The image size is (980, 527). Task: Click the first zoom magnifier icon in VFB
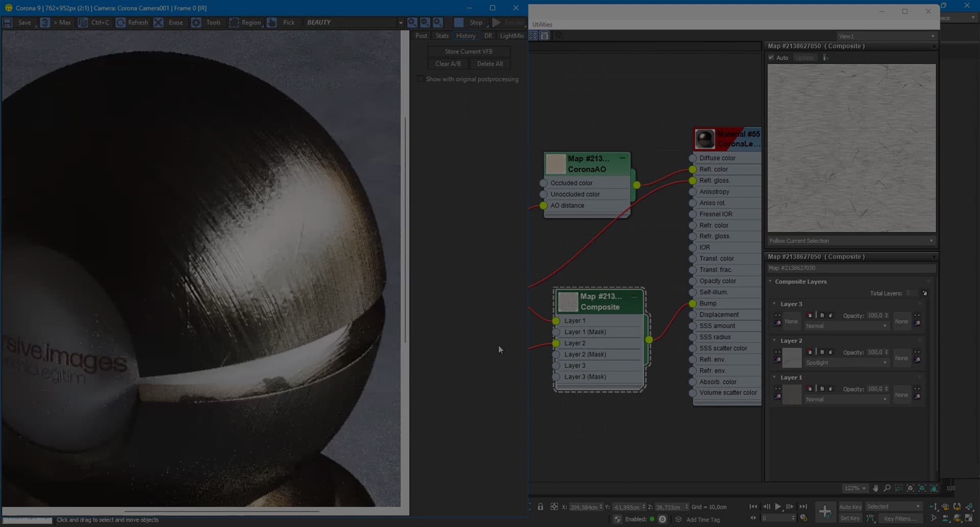point(412,22)
